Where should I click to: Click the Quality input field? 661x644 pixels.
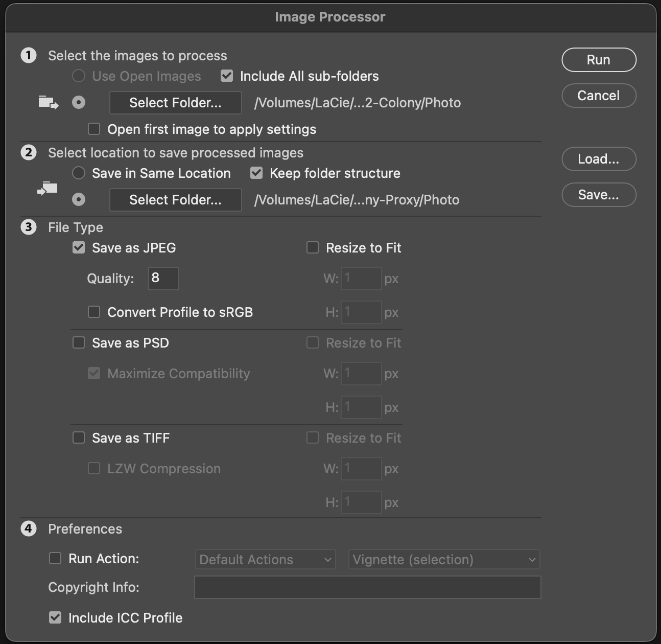[162, 278]
